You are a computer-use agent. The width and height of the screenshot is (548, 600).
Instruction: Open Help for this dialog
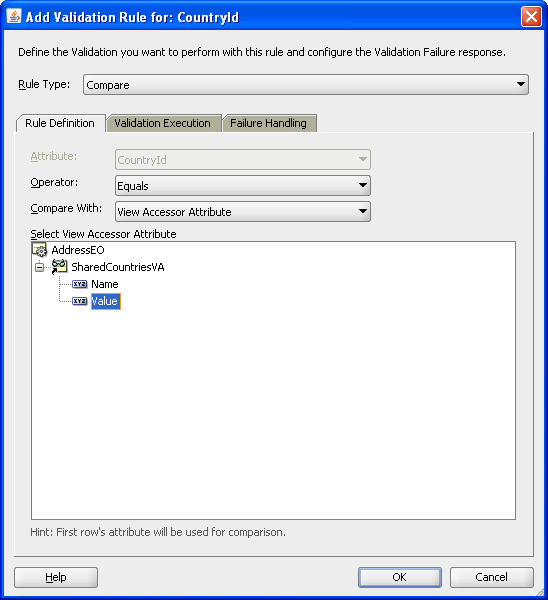click(x=56, y=577)
